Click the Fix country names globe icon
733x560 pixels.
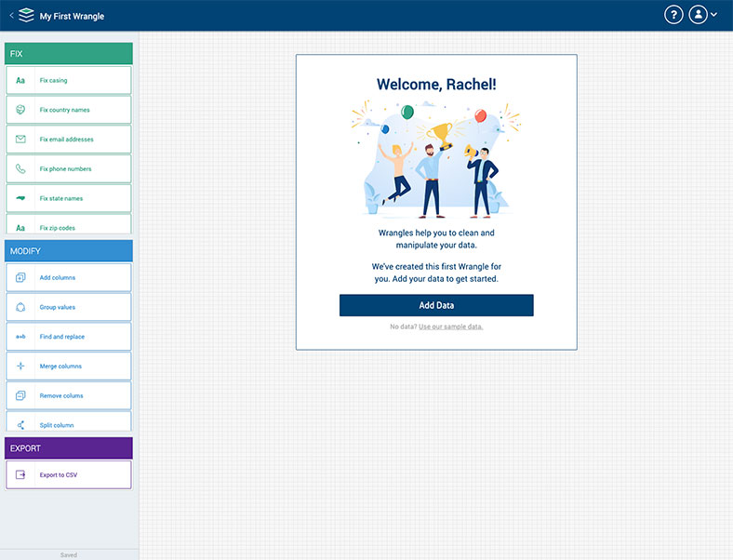[20, 110]
